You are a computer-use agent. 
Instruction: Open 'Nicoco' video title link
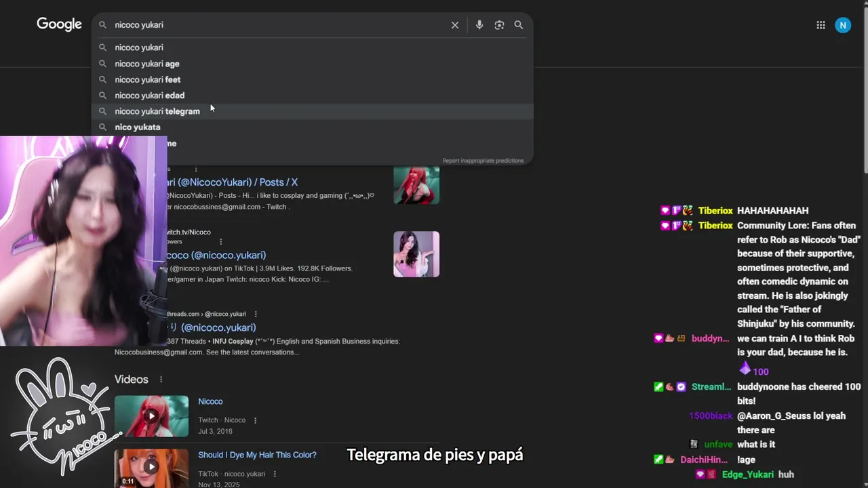tap(210, 401)
